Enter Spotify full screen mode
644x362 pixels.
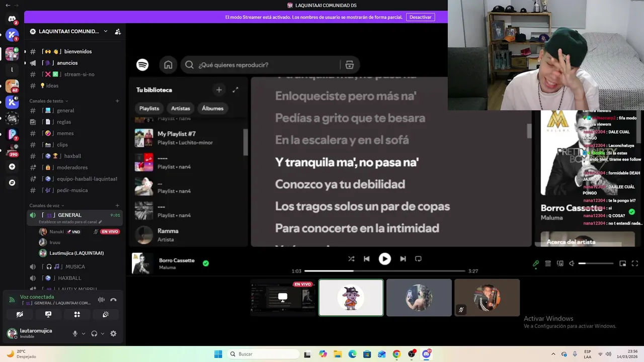635,263
